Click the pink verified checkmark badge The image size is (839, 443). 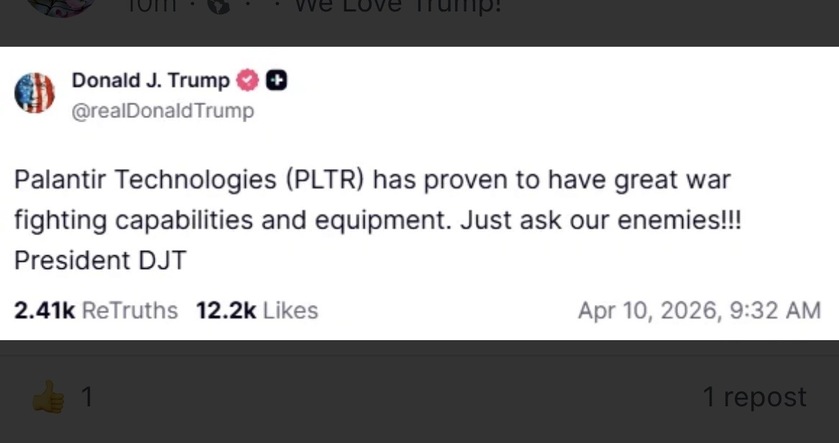(248, 81)
